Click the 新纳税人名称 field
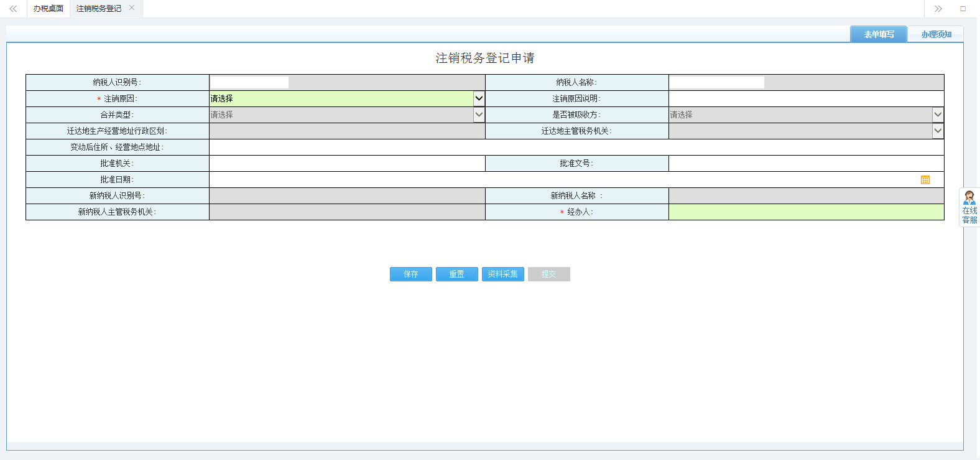Screen dimensions: 980x460 [x=807, y=195]
